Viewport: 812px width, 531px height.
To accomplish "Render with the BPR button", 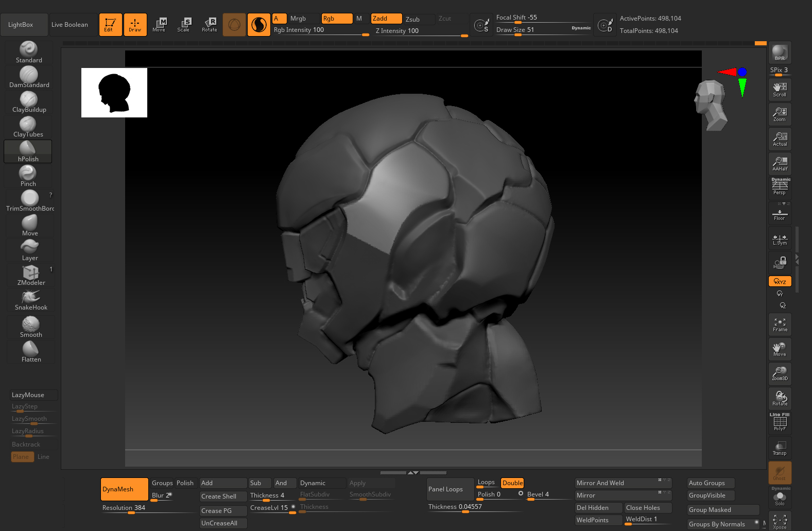I will coord(780,53).
